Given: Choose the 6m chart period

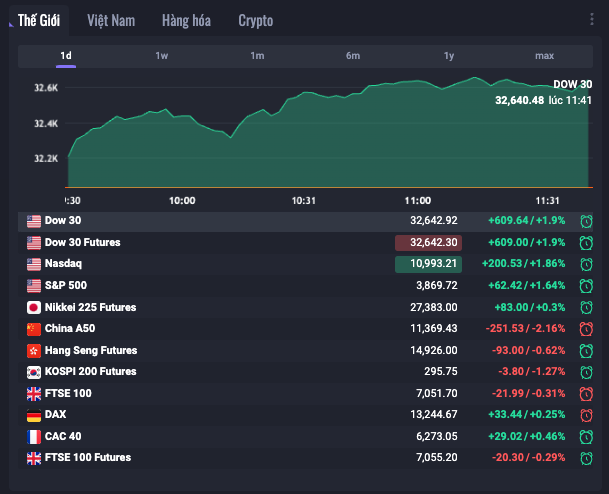Looking at the screenshot, I should click(353, 56).
